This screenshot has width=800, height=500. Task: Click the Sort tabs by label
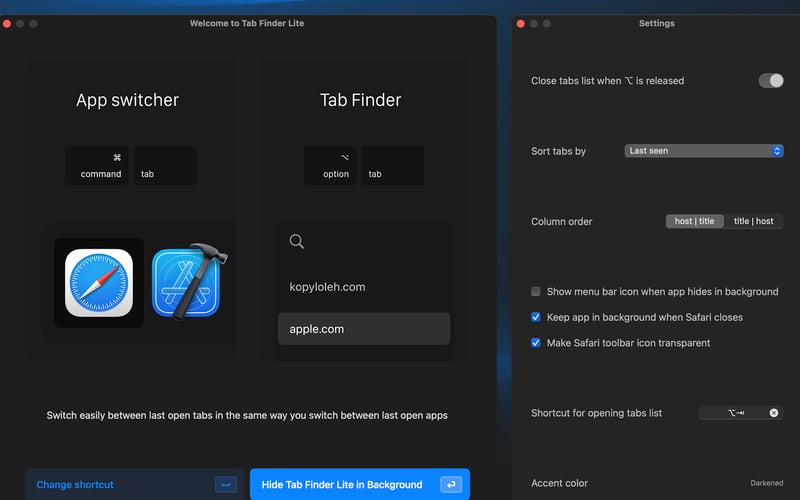coord(558,151)
